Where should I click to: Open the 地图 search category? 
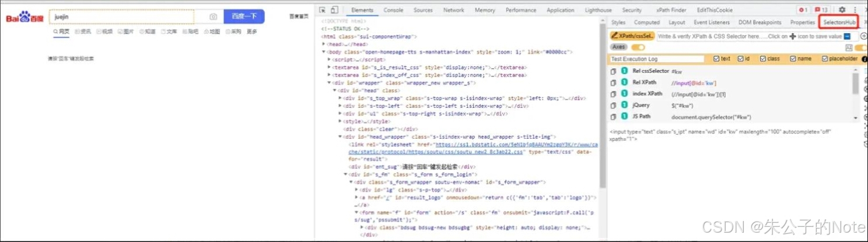(x=212, y=31)
